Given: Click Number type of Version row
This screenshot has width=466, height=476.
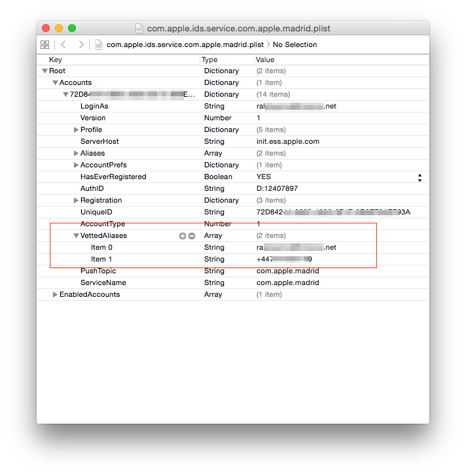Looking at the screenshot, I should pyautogui.click(x=218, y=118).
